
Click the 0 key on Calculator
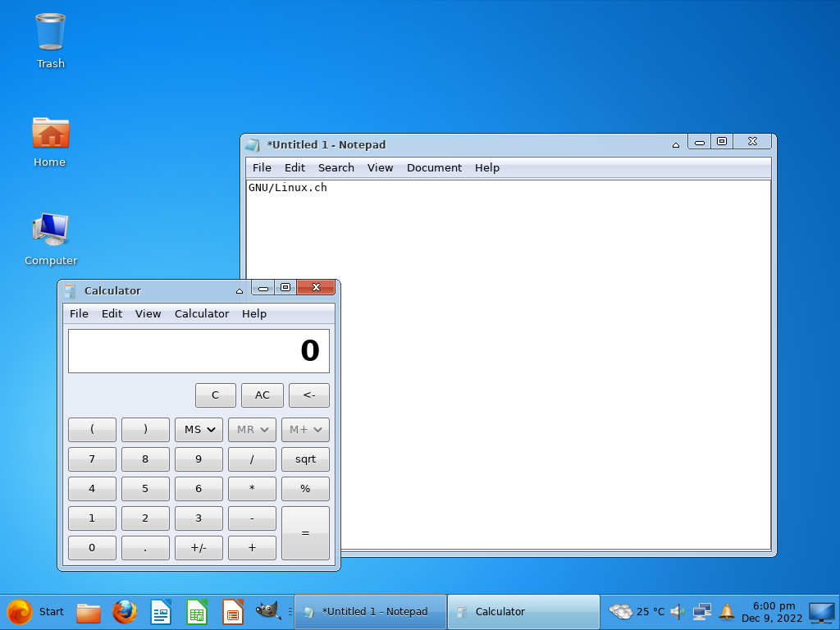(92, 547)
